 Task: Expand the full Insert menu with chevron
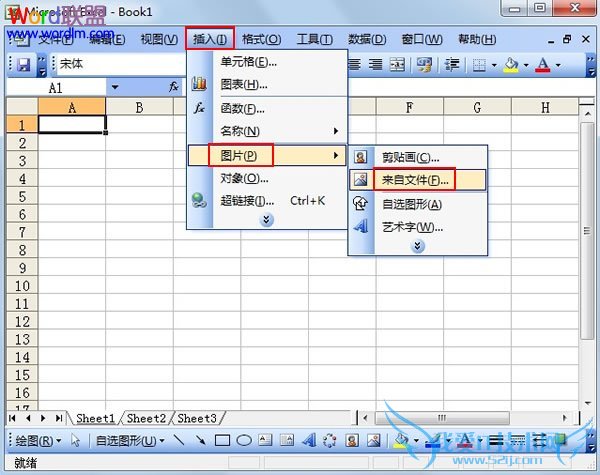[267, 219]
